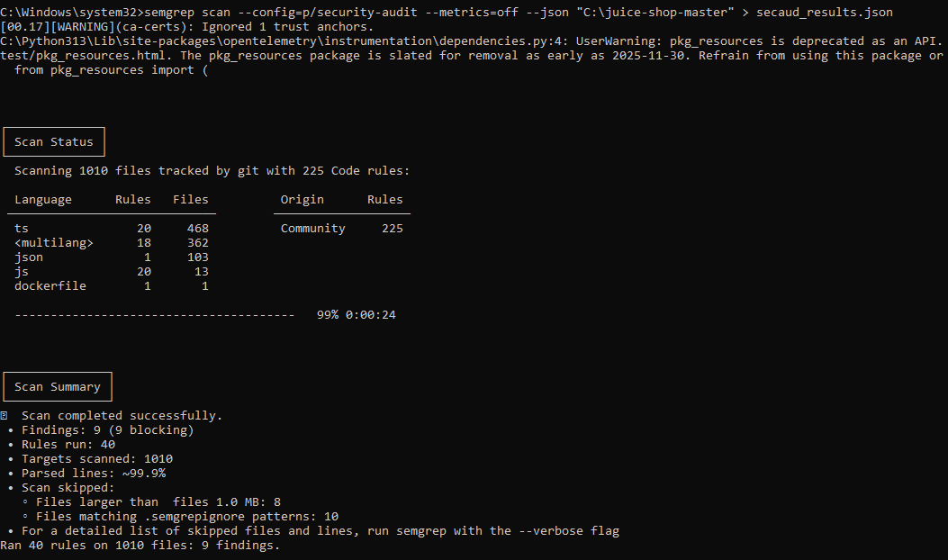
Task: Click the Findings: 9 summary line
Action: click(108, 430)
